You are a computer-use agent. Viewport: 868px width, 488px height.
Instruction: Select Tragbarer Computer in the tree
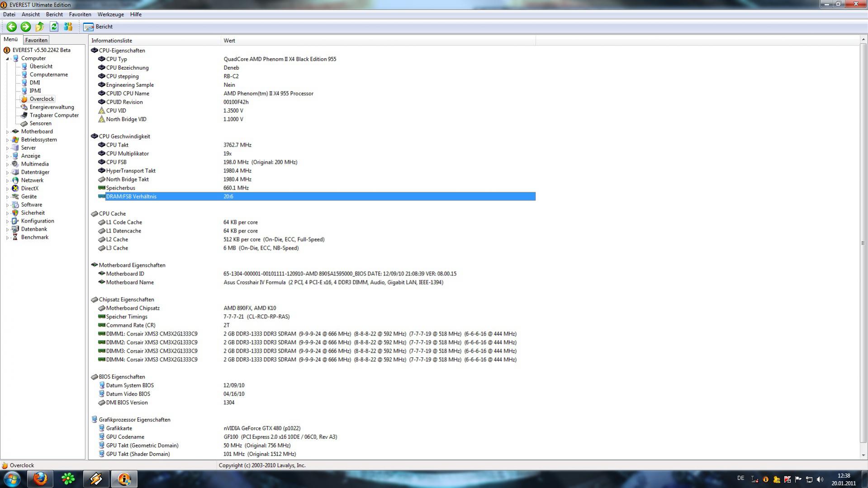(x=54, y=115)
